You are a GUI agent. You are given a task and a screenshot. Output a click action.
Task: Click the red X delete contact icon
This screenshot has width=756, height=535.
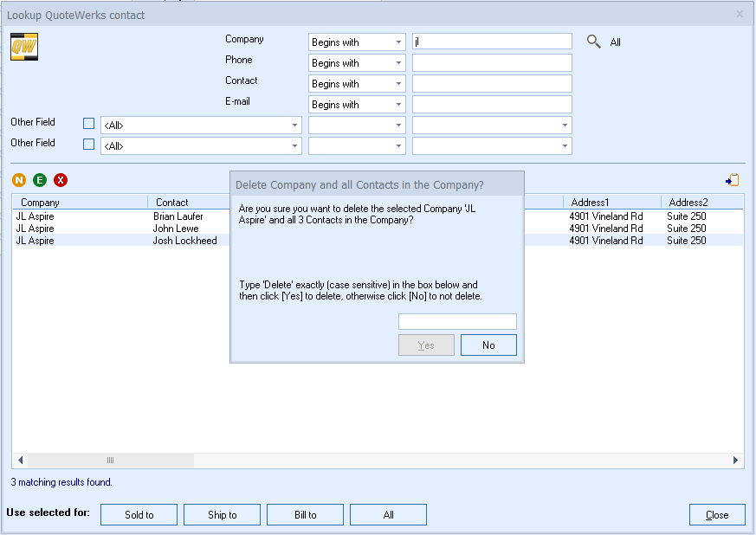click(x=61, y=180)
